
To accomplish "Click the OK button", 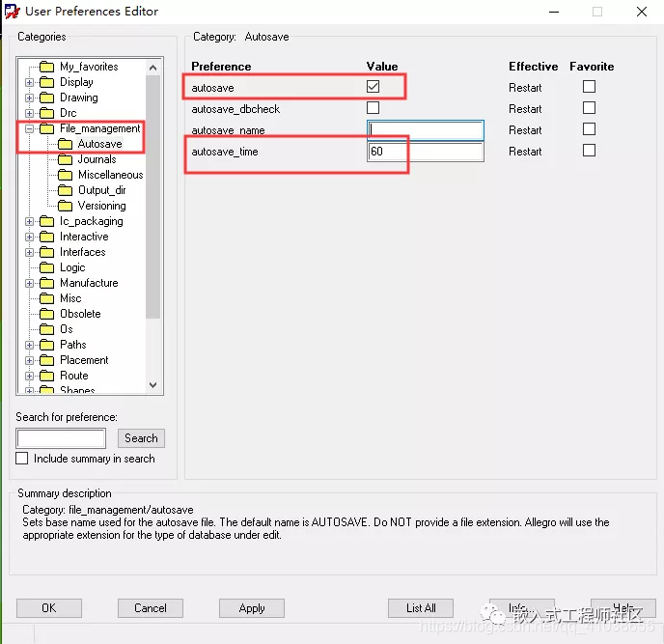I will [49, 608].
